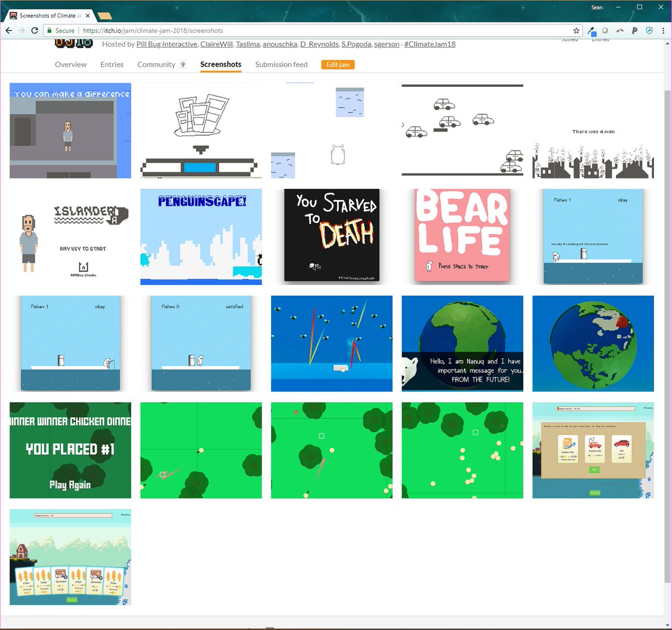Open 'You can make a difference' screenshot
The height and width of the screenshot is (630, 672).
click(70, 130)
